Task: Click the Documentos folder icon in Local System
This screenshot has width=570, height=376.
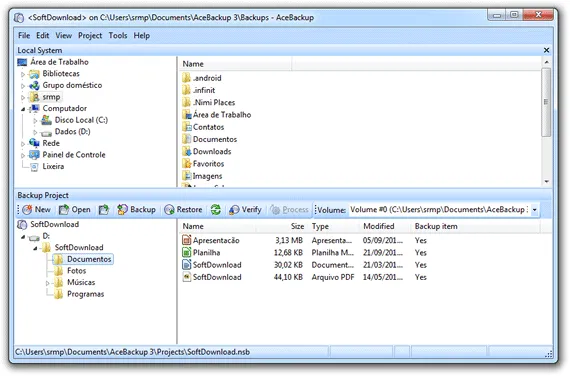Action: click(187, 139)
